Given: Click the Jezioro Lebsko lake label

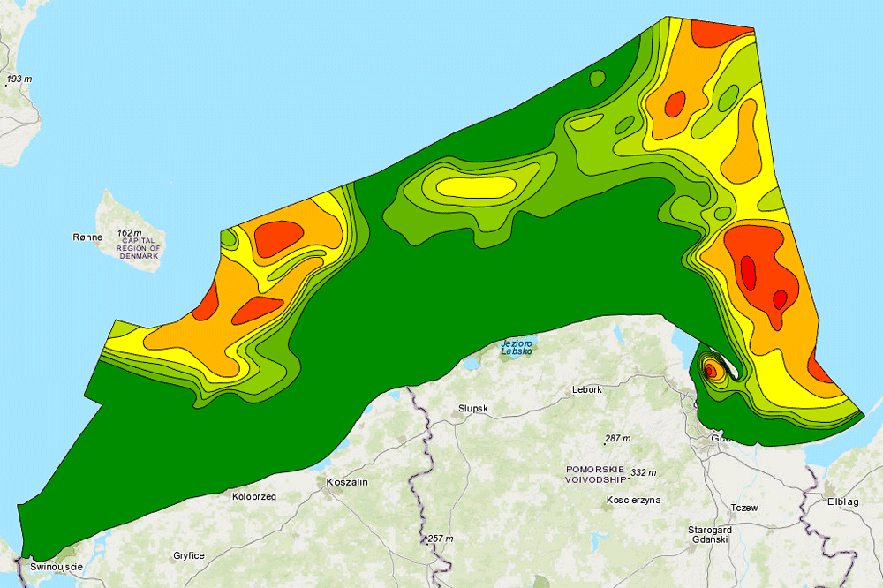Looking at the screenshot, I should point(518,347).
